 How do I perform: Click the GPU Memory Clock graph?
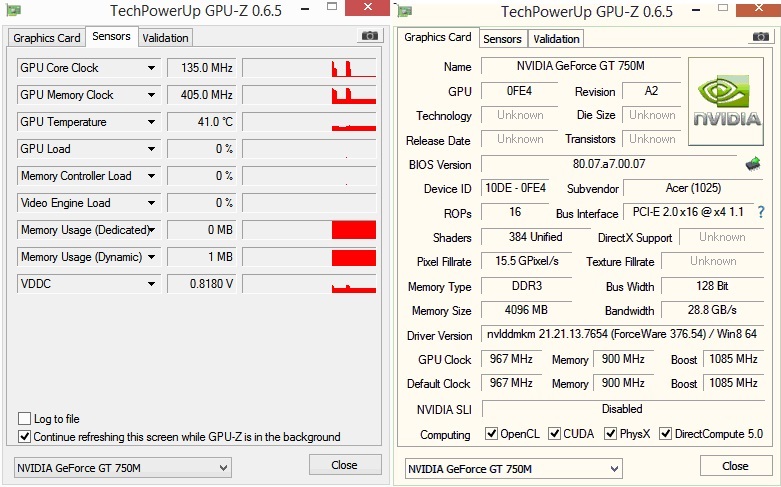(309, 95)
